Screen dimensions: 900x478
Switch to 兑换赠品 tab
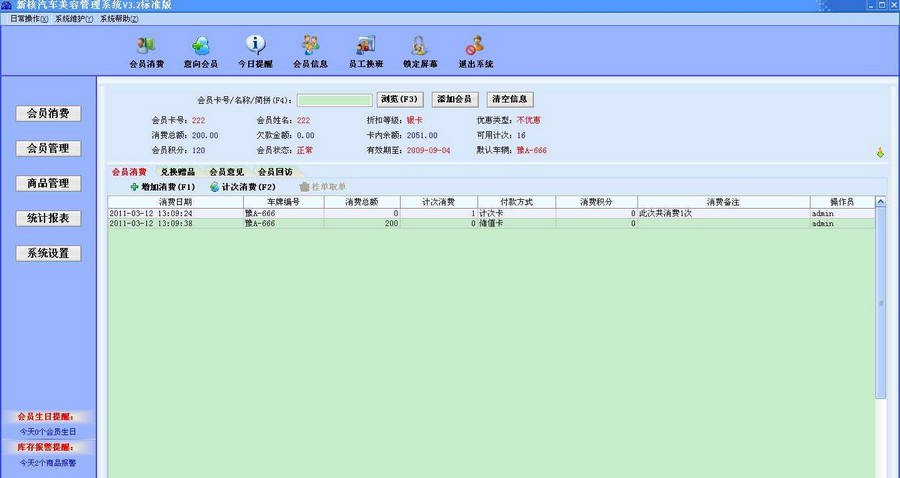click(178, 172)
